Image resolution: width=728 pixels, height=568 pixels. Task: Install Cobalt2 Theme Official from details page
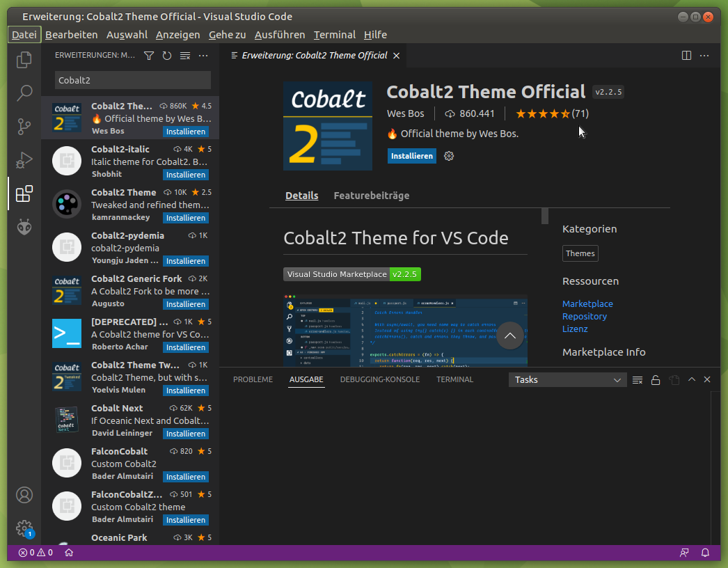click(412, 156)
